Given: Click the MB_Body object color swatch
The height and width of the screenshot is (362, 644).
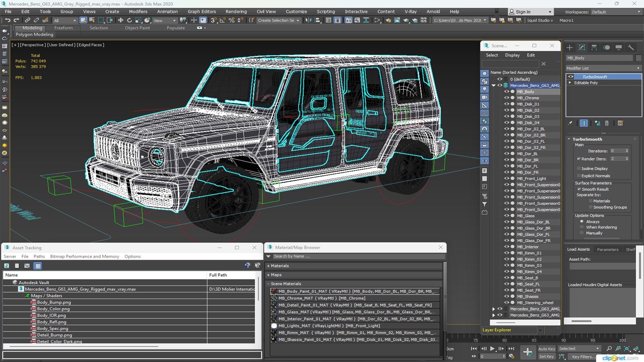Looking at the screenshot, I should 638,58.
